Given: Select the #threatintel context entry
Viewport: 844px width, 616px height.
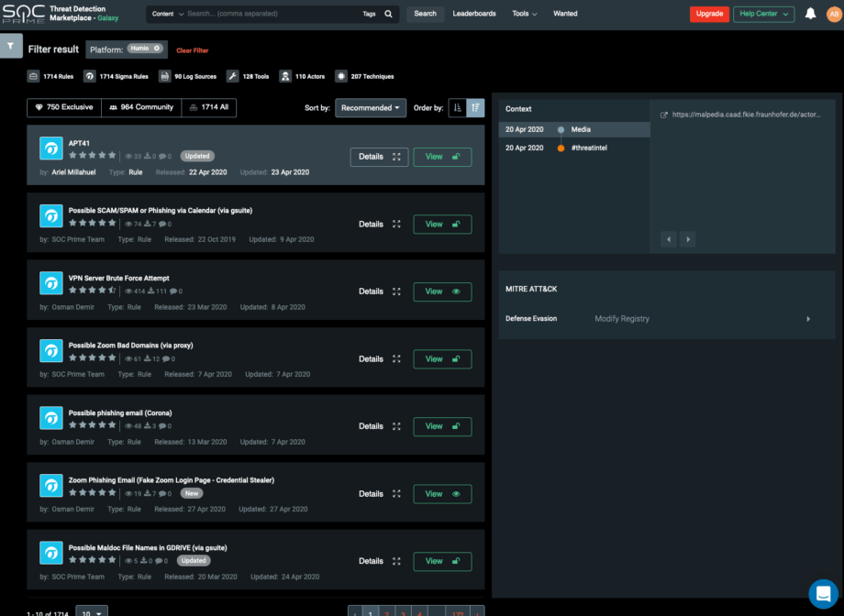Looking at the screenshot, I should click(574, 148).
